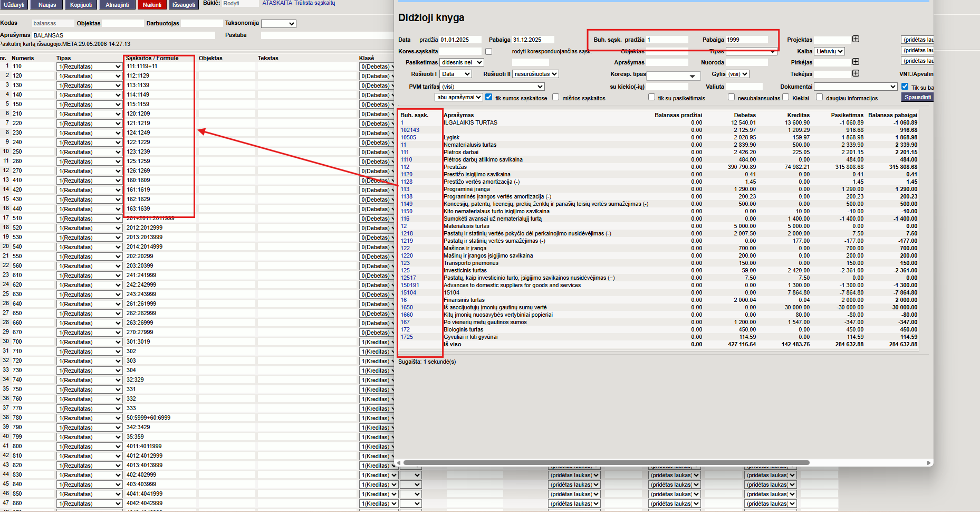
Task: Open the Tipas dropdown in row 1
Action: (x=90, y=67)
